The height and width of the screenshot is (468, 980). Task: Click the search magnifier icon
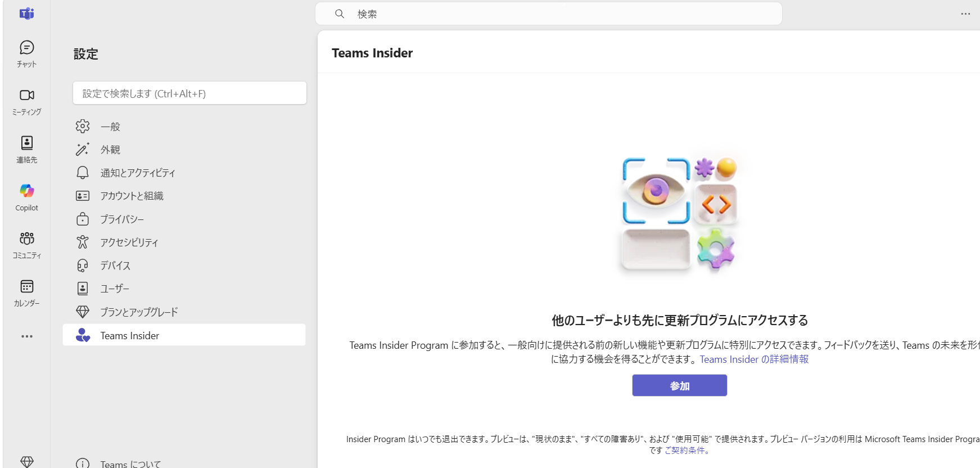[340, 13]
